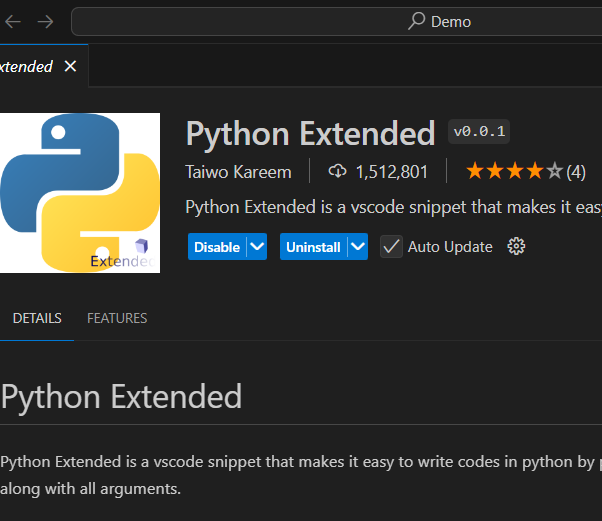Open the extension settings gear
Screen dimensions: 602x521
click(516, 246)
